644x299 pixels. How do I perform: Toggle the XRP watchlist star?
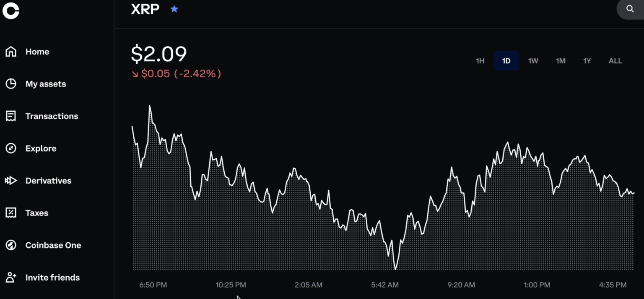point(174,9)
